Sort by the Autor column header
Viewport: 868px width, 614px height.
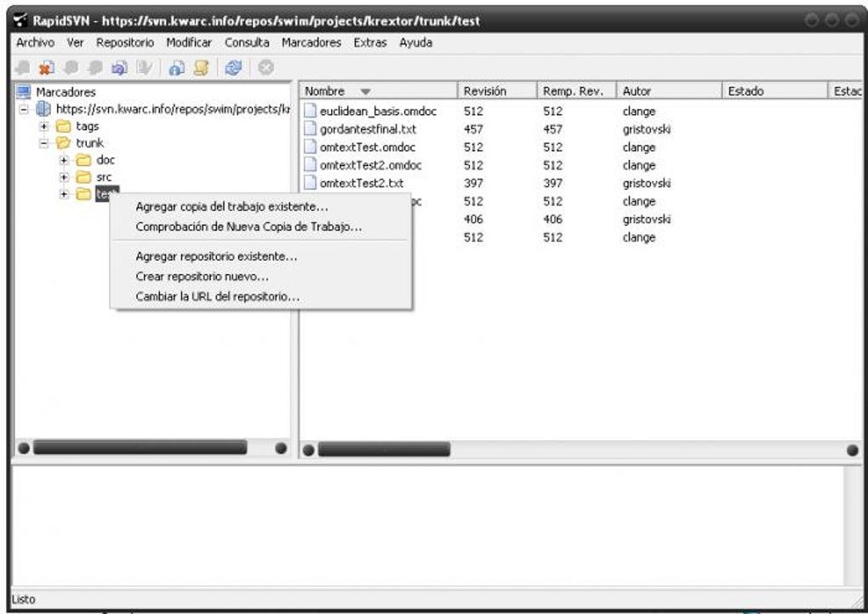pos(669,91)
